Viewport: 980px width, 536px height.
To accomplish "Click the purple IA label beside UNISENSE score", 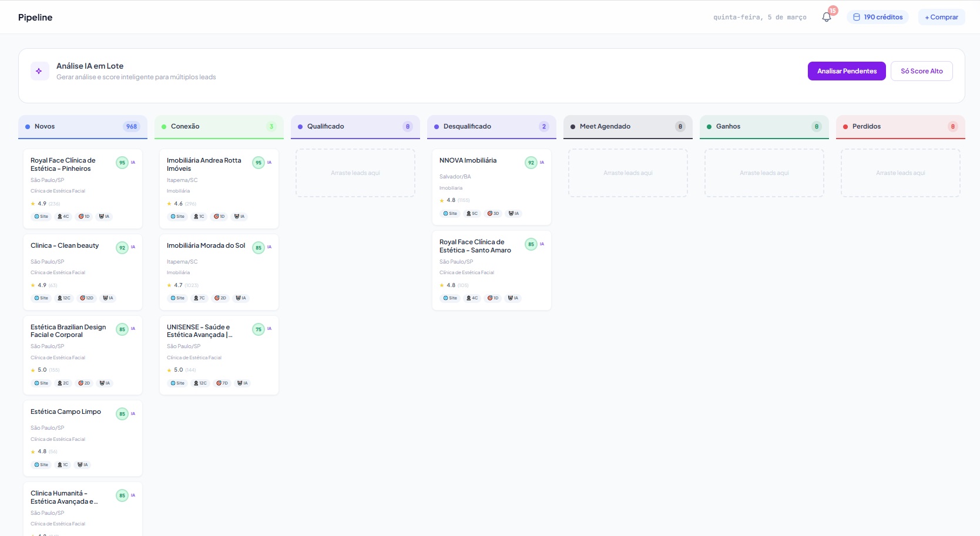I will [x=270, y=328].
